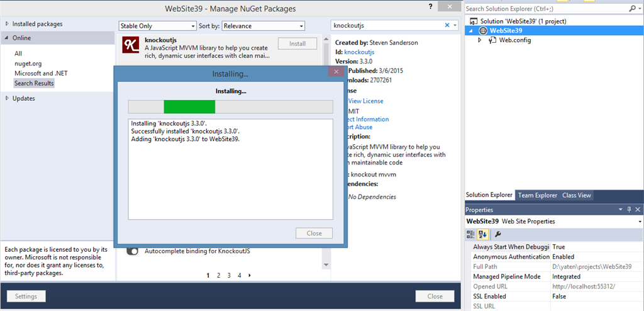The height and width of the screenshot is (311, 644).
Task: Close the Installing dialog via red X
Action: [x=336, y=72]
